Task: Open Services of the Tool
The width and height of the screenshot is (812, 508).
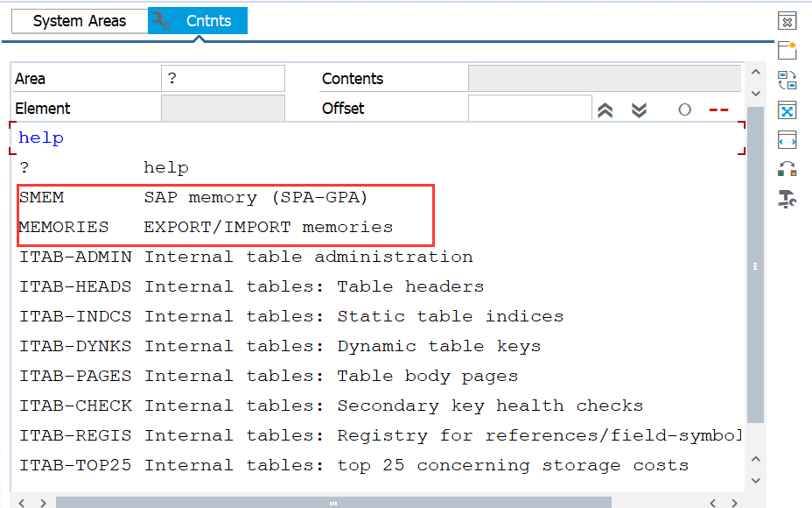Action: [x=787, y=200]
